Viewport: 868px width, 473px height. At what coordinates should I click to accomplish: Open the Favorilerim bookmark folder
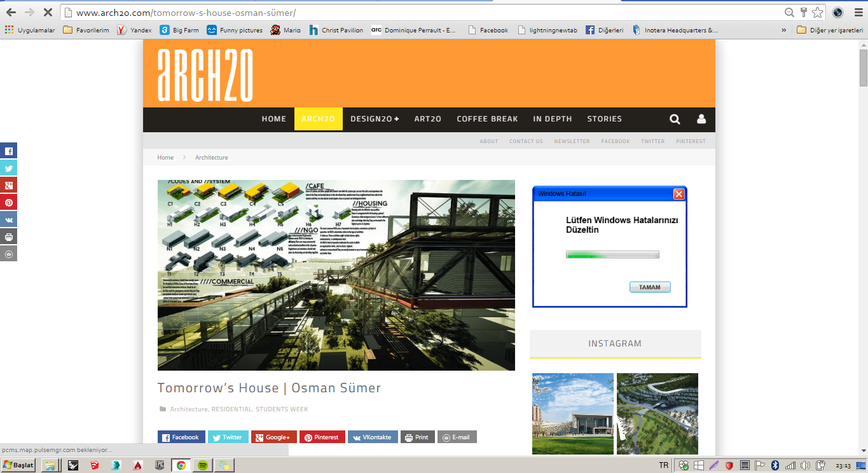(x=86, y=30)
